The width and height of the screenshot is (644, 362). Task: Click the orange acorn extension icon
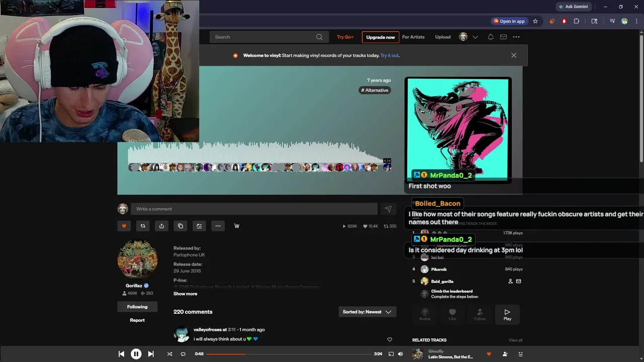point(552,21)
